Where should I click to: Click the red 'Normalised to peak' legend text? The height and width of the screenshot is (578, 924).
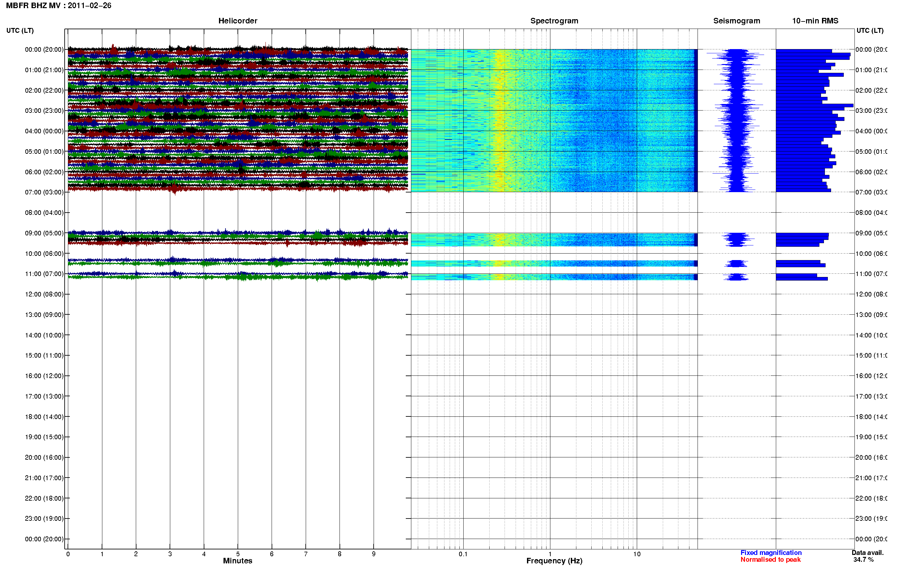pos(770,560)
